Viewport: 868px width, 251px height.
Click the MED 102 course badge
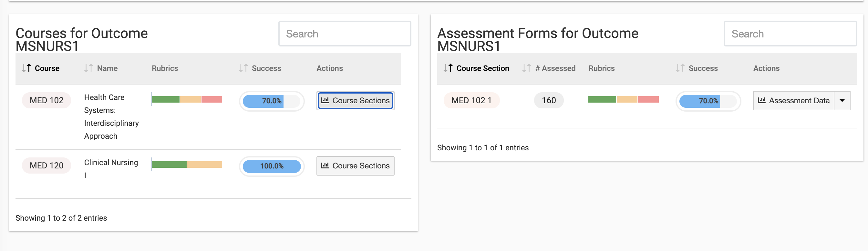(x=46, y=101)
